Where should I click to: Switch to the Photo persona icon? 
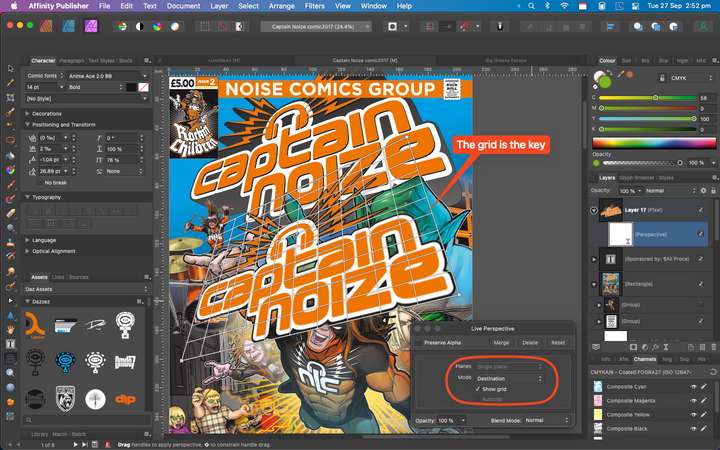point(91,26)
